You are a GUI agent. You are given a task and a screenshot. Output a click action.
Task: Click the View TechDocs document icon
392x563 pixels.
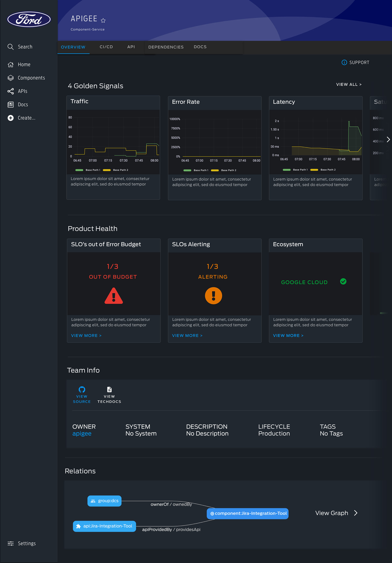(109, 389)
